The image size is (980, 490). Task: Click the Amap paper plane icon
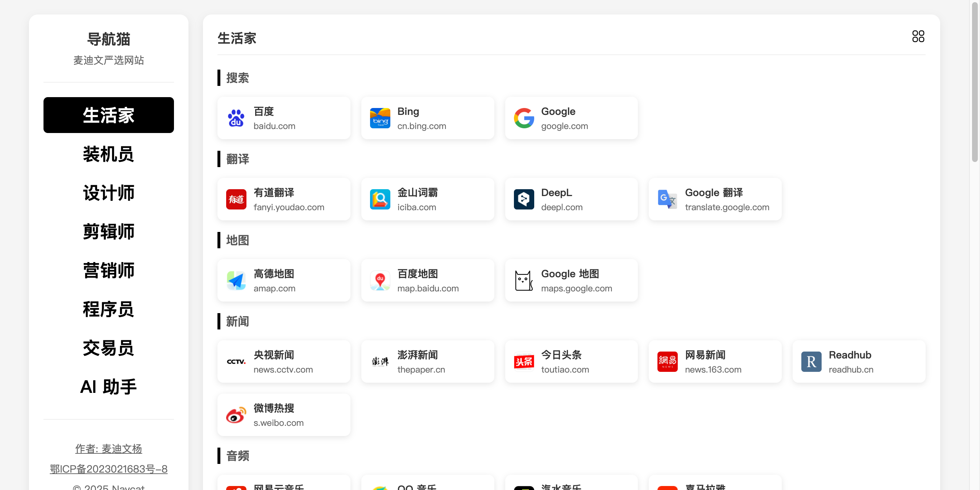(x=236, y=281)
